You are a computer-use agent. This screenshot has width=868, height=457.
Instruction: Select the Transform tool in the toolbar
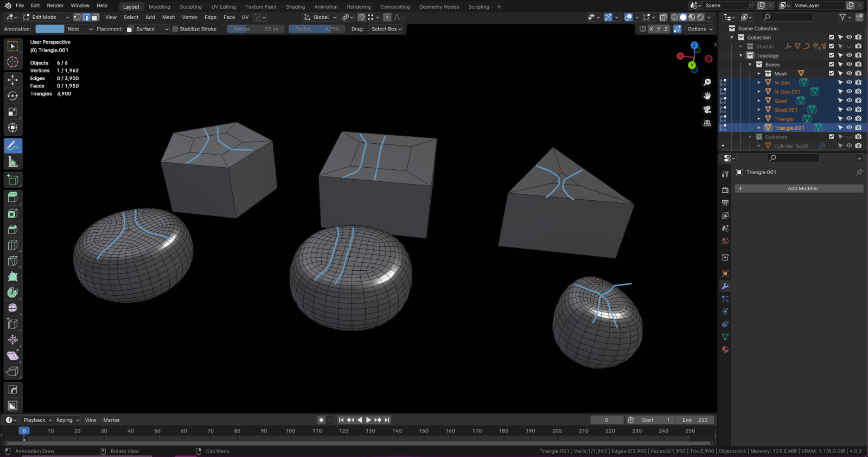(x=13, y=128)
